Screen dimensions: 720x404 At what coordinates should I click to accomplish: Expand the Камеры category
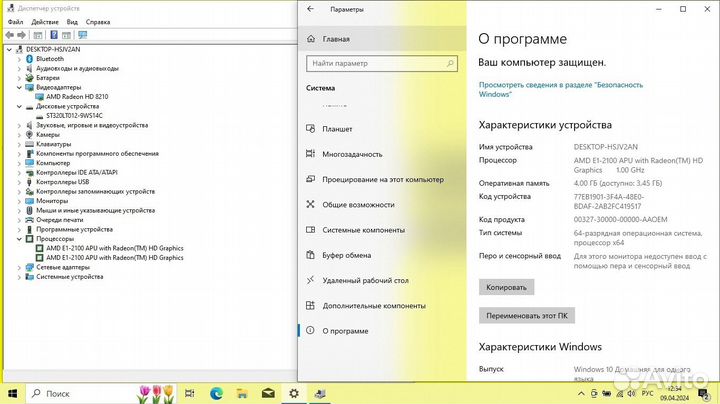coord(19,135)
